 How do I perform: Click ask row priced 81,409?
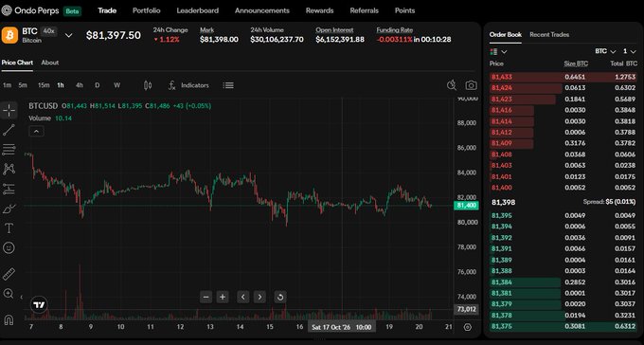(x=563, y=143)
